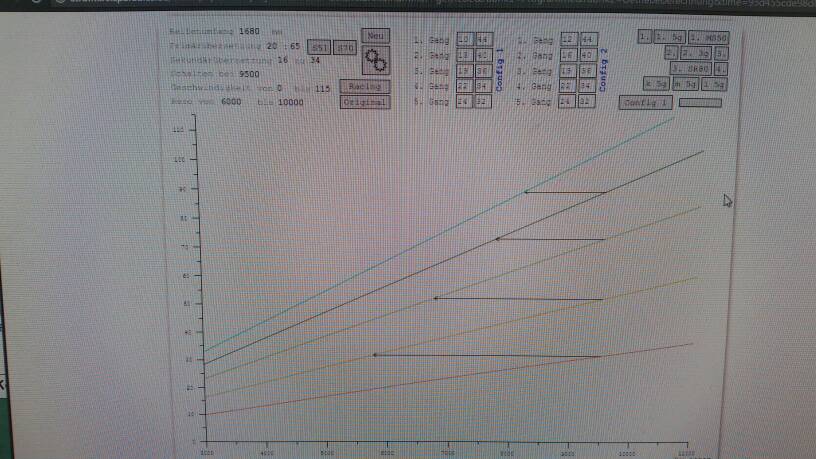This screenshot has height=459, width=816.
Task: Click the empty bar next to Config 1 button
Action: coord(700,102)
